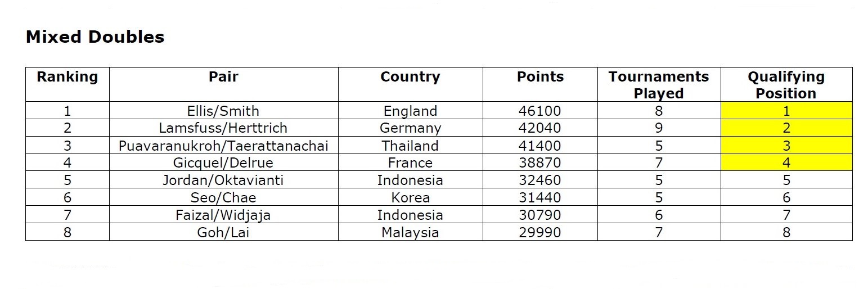This screenshot has width=868, height=289.
Task: Click the Faizal/Widjaja pair cell
Action: [x=223, y=215]
